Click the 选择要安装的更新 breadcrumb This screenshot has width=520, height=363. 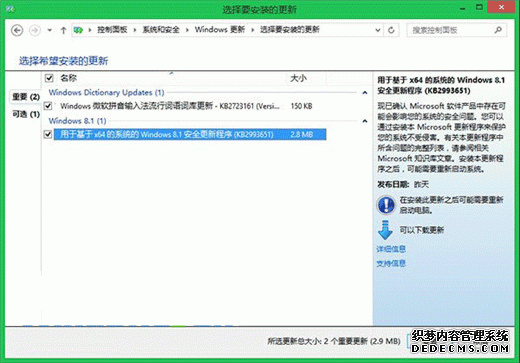pyautogui.click(x=290, y=30)
